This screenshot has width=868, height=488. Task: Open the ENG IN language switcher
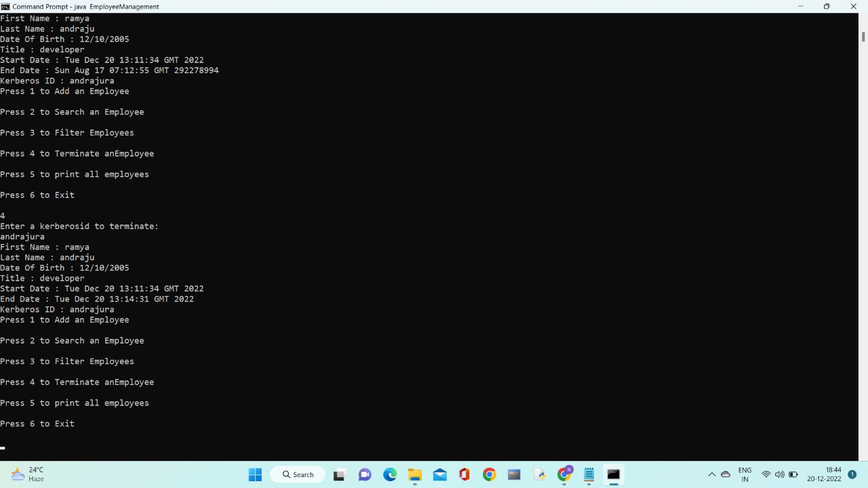pyautogui.click(x=745, y=474)
